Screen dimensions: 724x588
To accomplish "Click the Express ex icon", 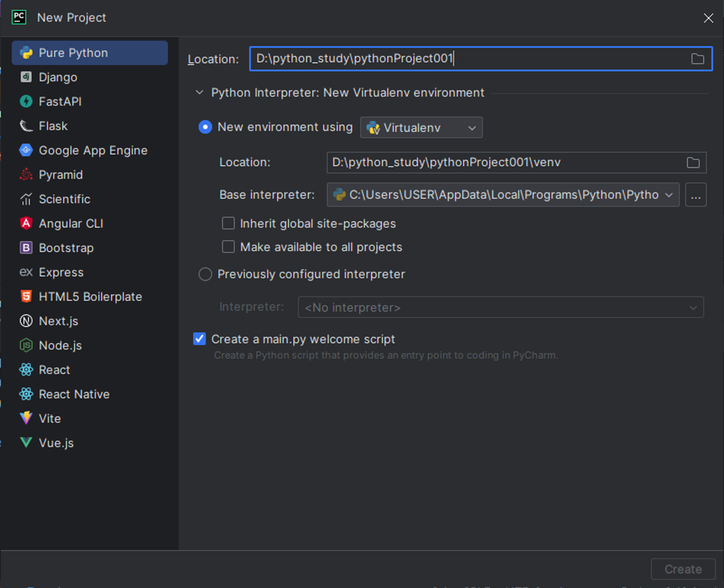I will coord(26,272).
